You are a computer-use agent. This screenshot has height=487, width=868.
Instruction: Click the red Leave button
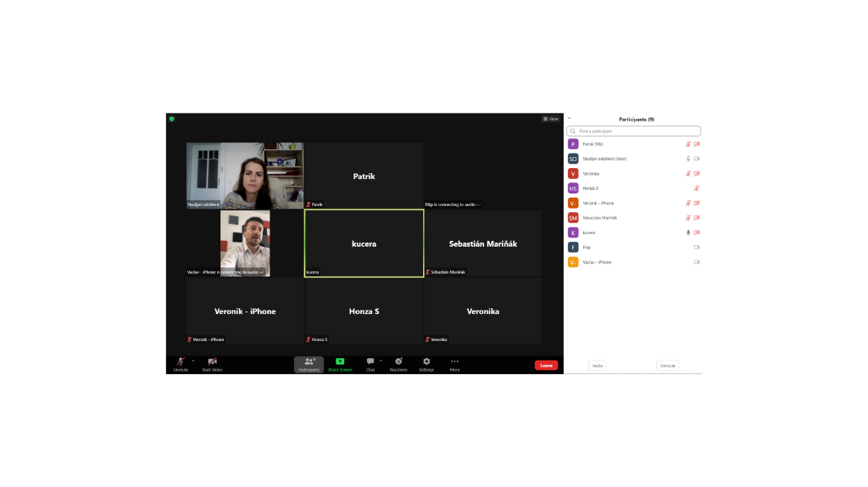[546, 366]
